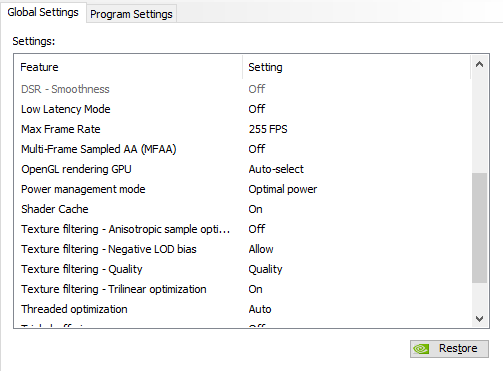Click the Setting column header
This screenshot has height=371, width=503.
(357, 67)
